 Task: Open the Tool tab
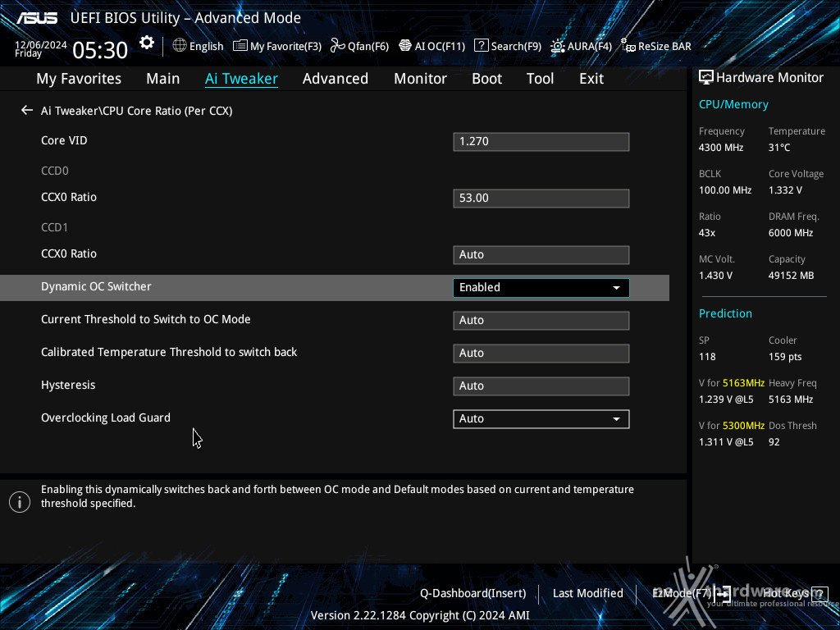(x=540, y=79)
